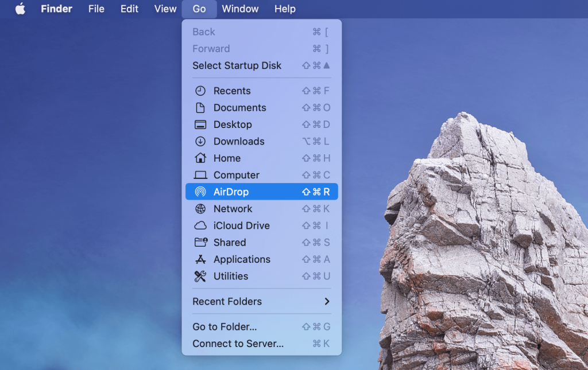This screenshot has width=588, height=370.
Task: Click the iCloud Drive cloud icon
Action: click(x=200, y=225)
